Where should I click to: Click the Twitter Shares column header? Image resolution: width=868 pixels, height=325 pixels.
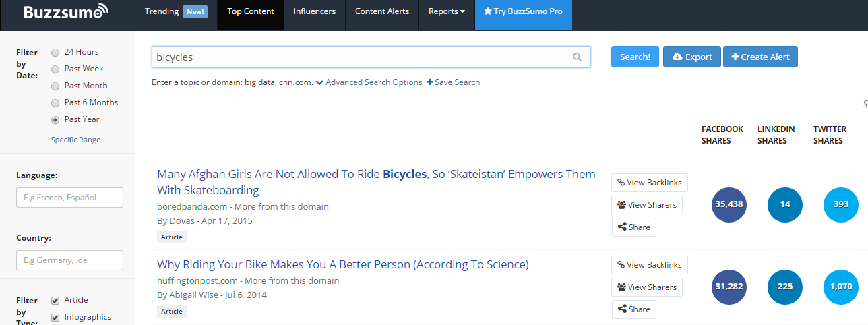[x=830, y=135]
